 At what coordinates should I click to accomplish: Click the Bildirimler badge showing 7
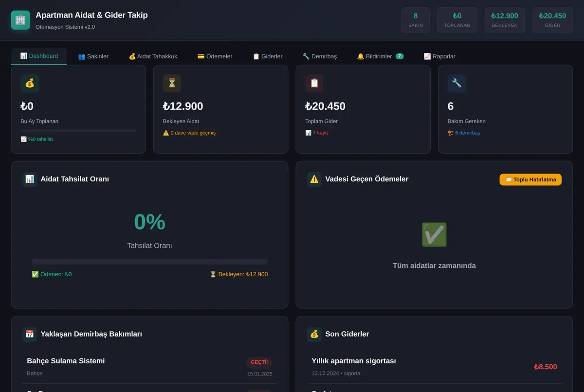pyautogui.click(x=400, y=56)
